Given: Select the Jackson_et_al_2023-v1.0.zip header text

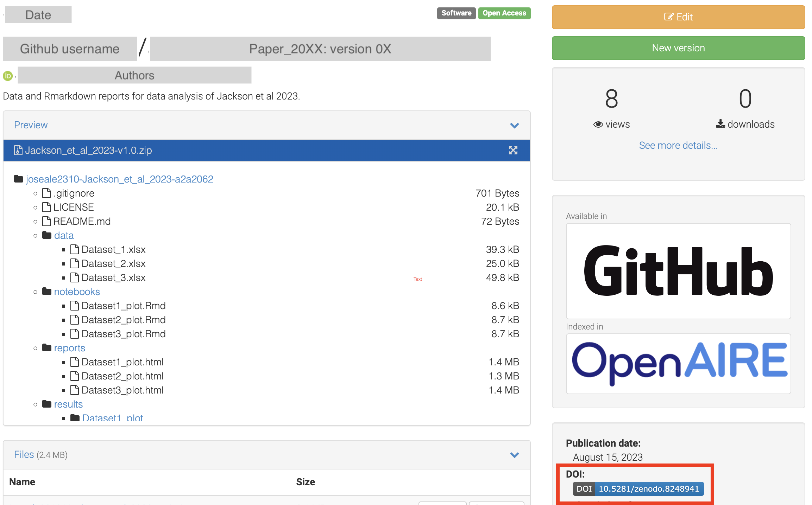Looking at the screenshot, I should [88, 150].
